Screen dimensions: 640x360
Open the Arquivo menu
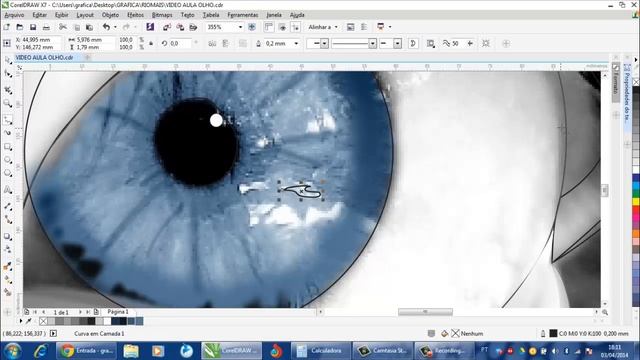click(x=14, y=15)
